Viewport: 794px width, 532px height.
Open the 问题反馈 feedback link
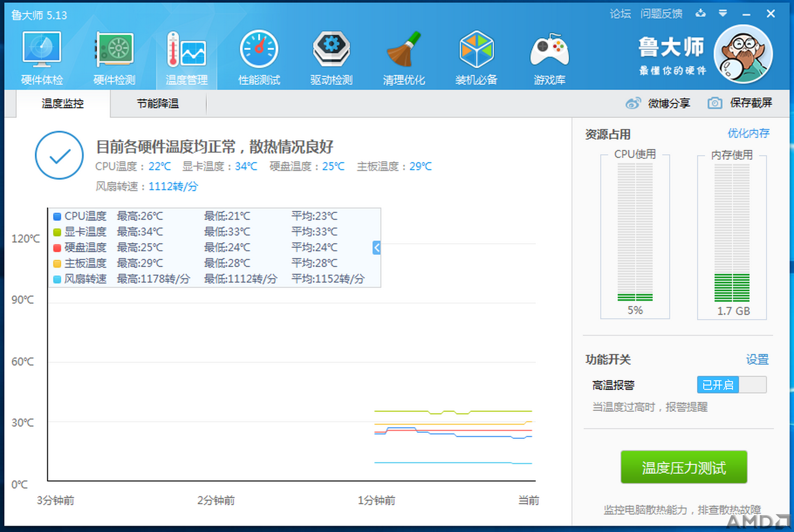point(662,14)
